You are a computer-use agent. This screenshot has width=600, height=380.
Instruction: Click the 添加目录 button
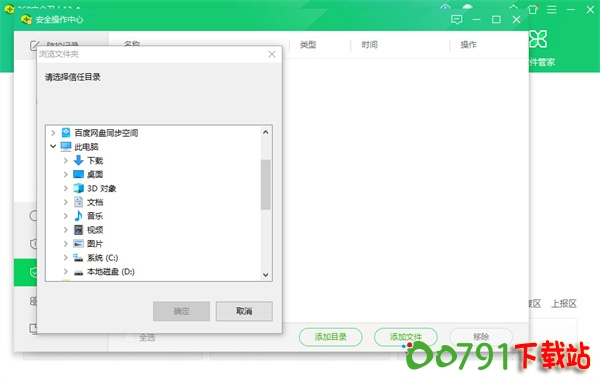tap(330, 337)
